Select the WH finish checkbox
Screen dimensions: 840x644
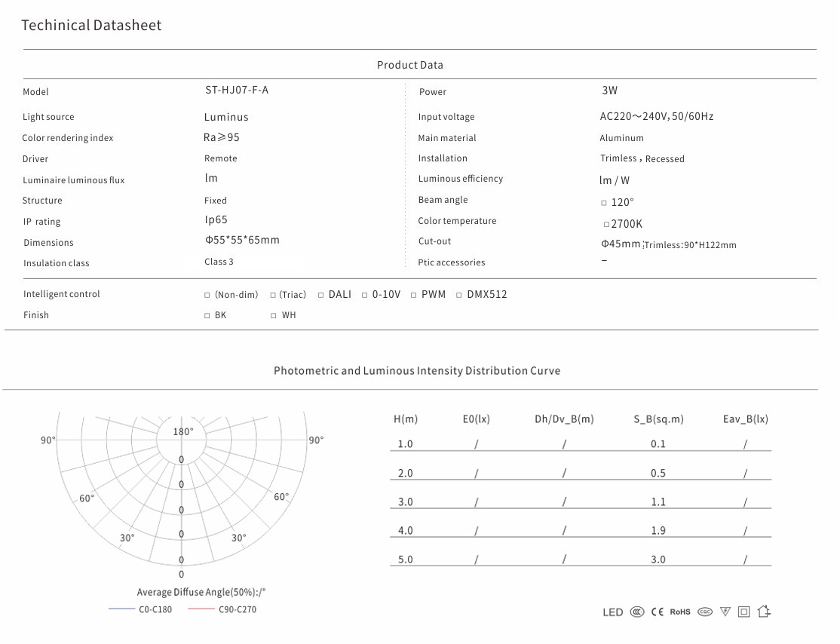[274, 316]
